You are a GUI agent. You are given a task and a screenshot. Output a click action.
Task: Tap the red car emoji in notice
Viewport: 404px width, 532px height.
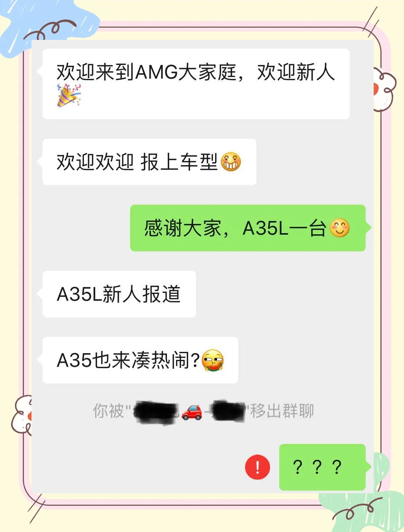[x=192, y=412]
